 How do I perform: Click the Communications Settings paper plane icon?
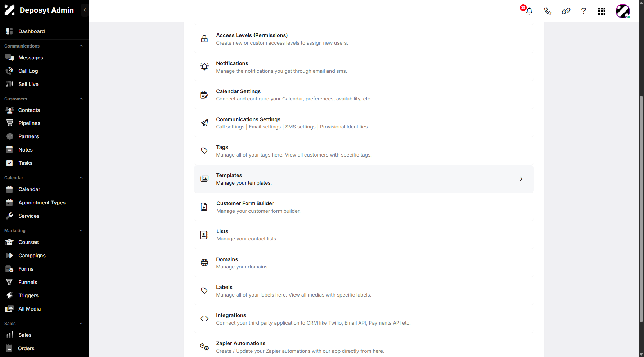pos(204,123)
